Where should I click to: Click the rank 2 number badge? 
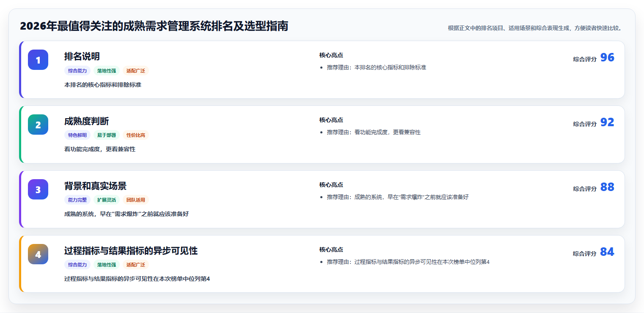point(38,125)
